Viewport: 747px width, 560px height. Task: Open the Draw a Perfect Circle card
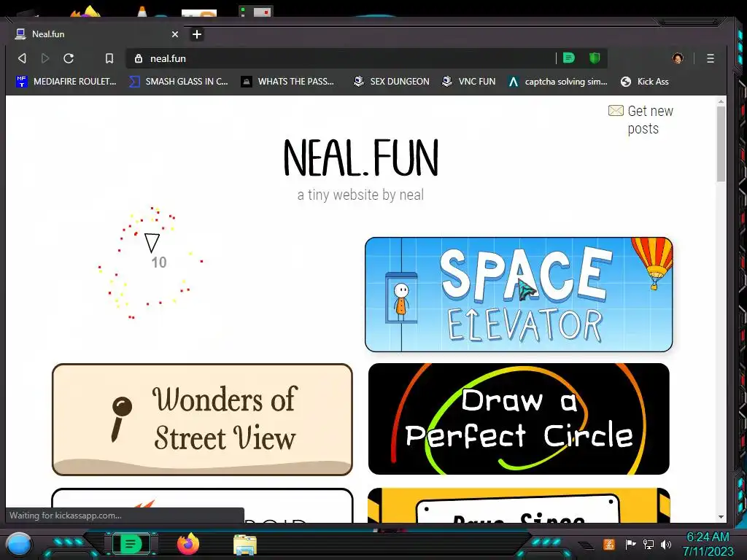click(x=519, y=419)
